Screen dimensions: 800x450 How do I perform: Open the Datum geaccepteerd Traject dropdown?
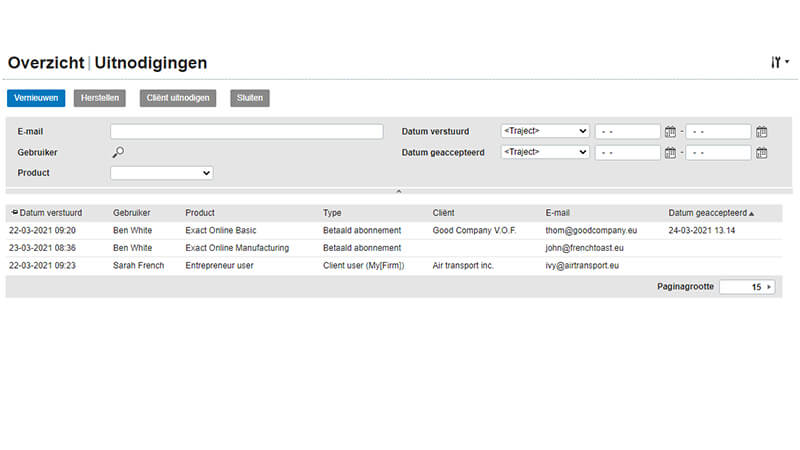tap(545, 152)
